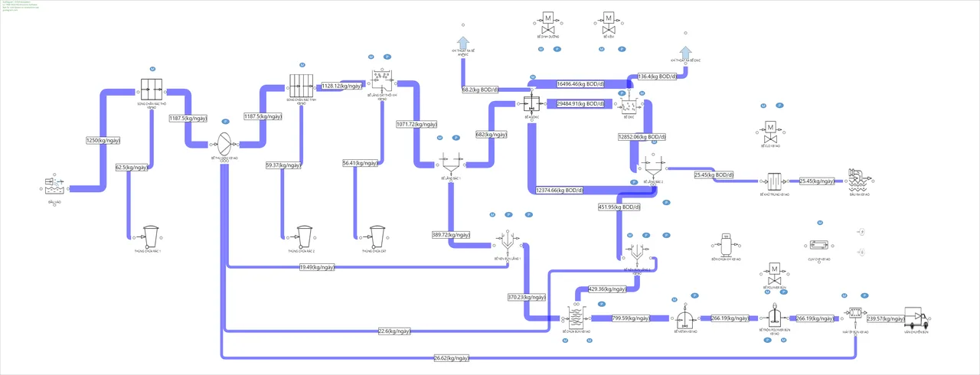This screenshot has width=980, height=375.
Task: Click the VẬN CHUYỂN BÙN truck icon
Action: [x=916, y=318]
